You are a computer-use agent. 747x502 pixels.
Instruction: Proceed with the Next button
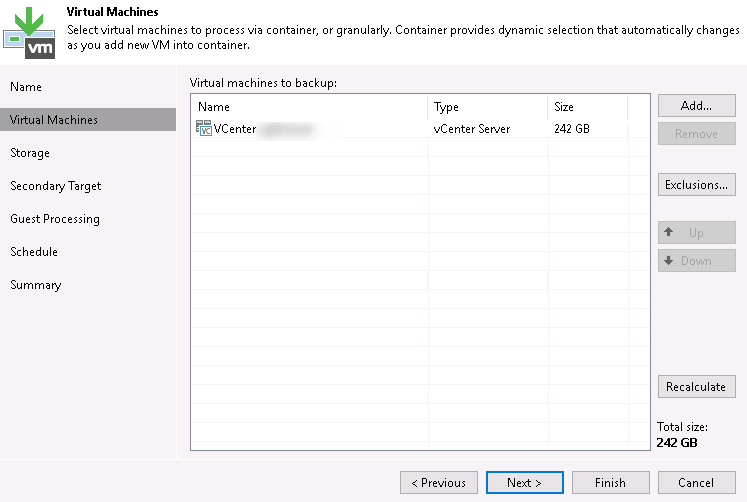524,483
